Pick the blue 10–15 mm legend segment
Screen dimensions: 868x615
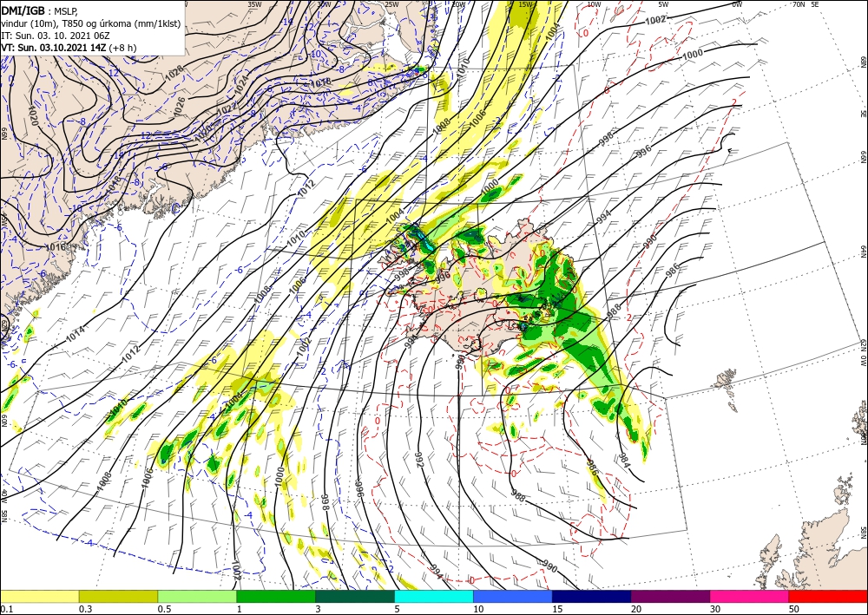pyautogui.click(x=513, y=596)
